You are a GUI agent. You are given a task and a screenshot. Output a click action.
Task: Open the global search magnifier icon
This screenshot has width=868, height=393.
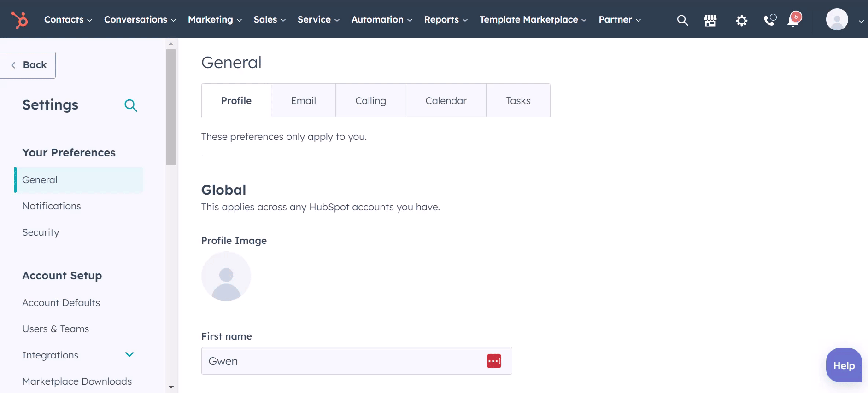click(x=682, y=20)
